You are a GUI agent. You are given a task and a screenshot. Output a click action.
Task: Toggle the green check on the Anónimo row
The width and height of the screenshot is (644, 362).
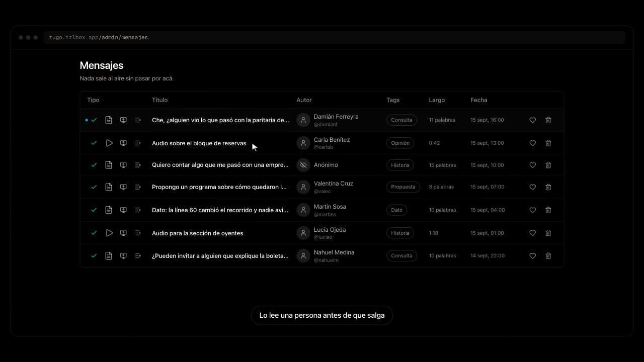(94, 165)
